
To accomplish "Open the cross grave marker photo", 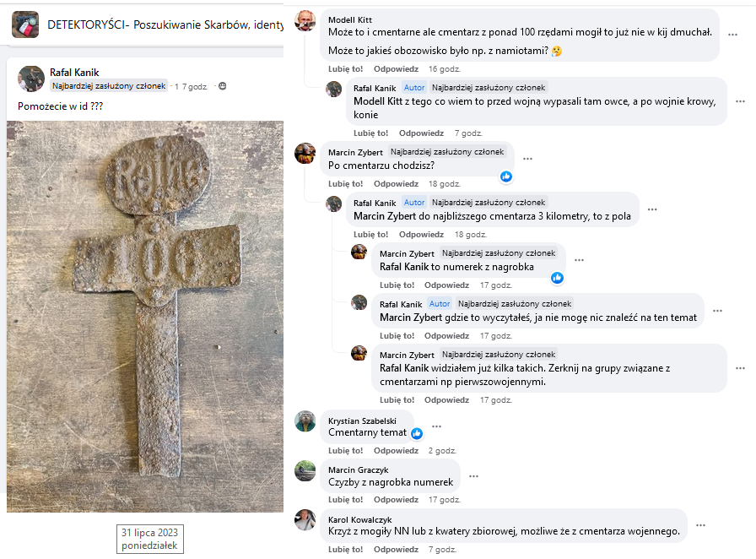I will pyautogui.click(x=145, y=316).
